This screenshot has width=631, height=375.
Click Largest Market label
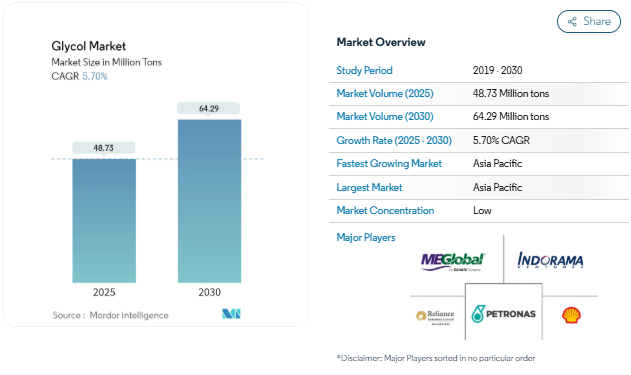(x=369, y=188)
